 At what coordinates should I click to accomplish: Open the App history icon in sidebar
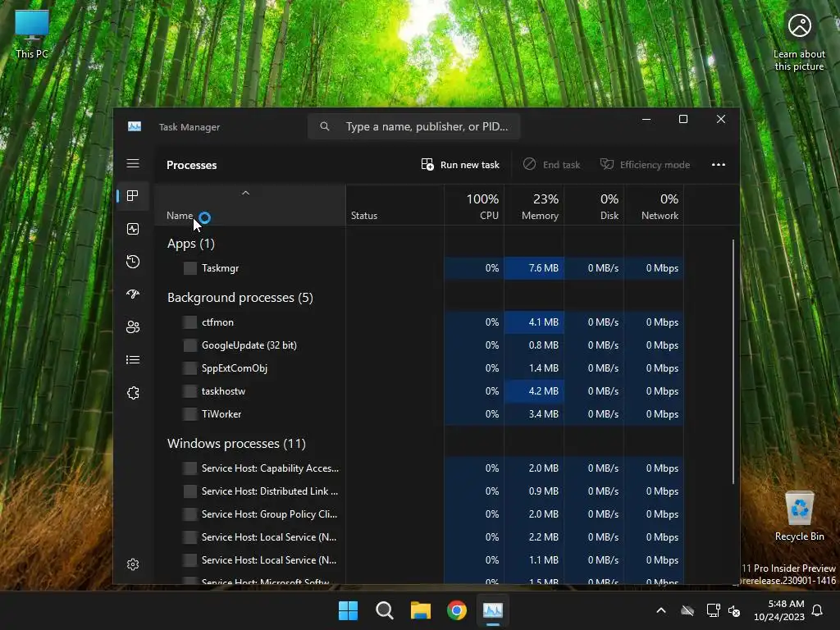click(133, 262)
